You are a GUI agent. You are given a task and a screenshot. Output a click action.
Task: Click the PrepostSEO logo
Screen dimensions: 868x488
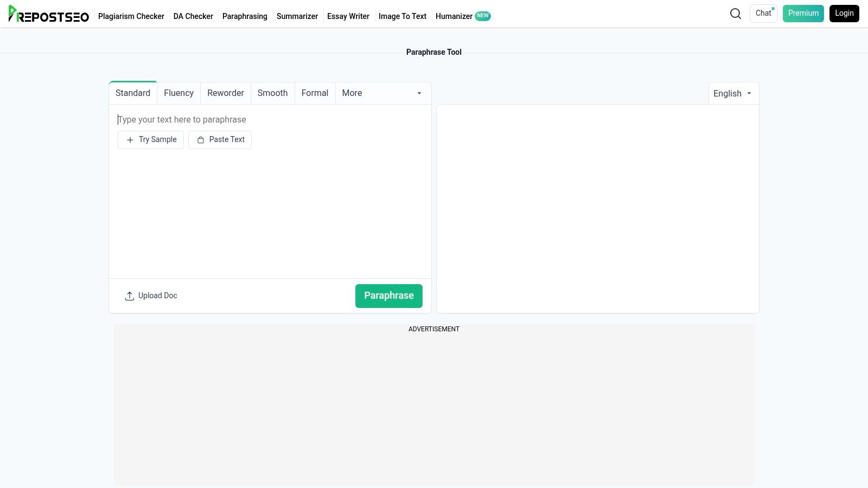click(49, 14)
